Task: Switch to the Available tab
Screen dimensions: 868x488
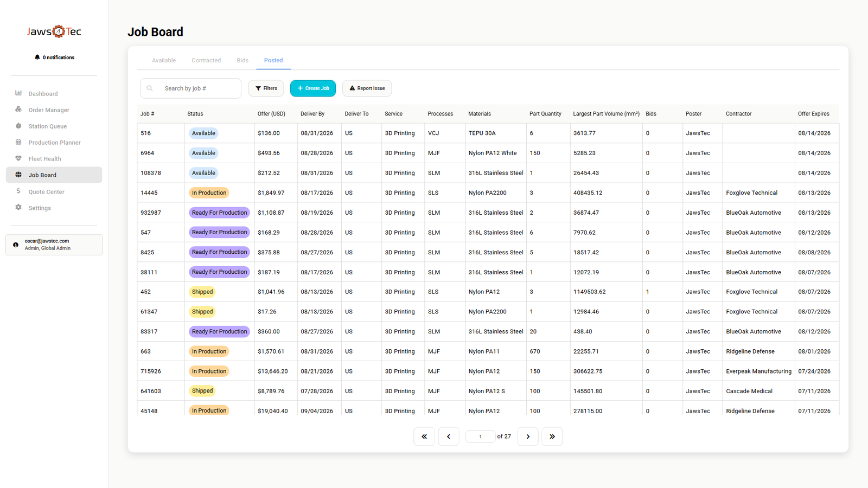Action: pos(164,60)
